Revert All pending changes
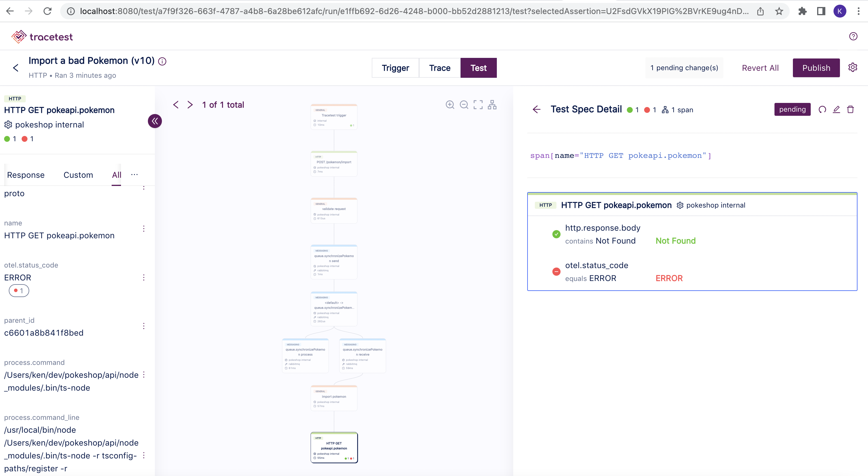 point(760,68)
